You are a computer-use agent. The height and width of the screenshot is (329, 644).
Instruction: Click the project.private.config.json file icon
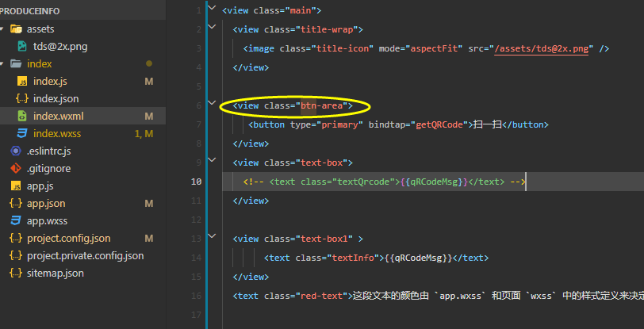click(16, 256)
